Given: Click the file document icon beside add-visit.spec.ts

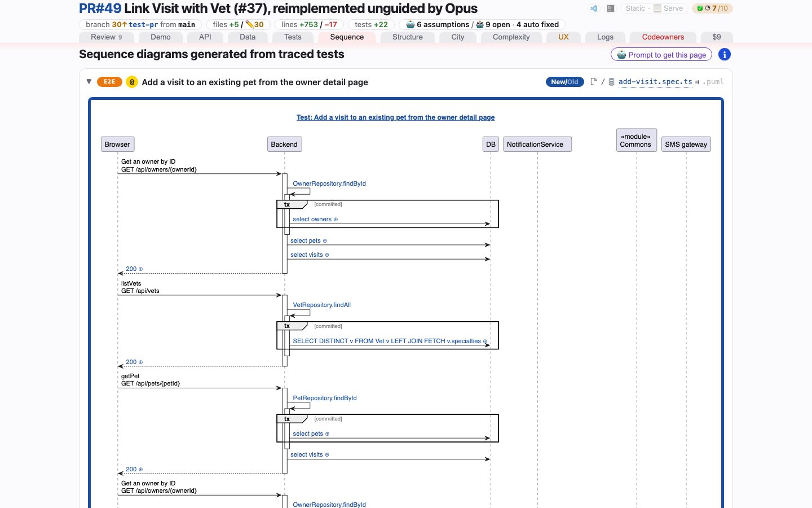Looking at the screenshot, I should click(593, 82).
